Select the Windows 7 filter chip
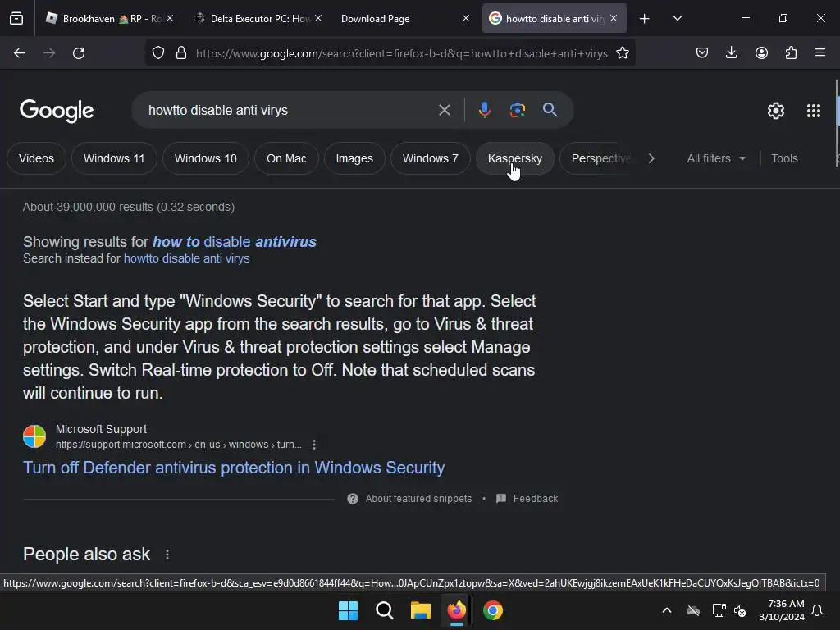This screenshot has height=630, width=840. point(430,158)
